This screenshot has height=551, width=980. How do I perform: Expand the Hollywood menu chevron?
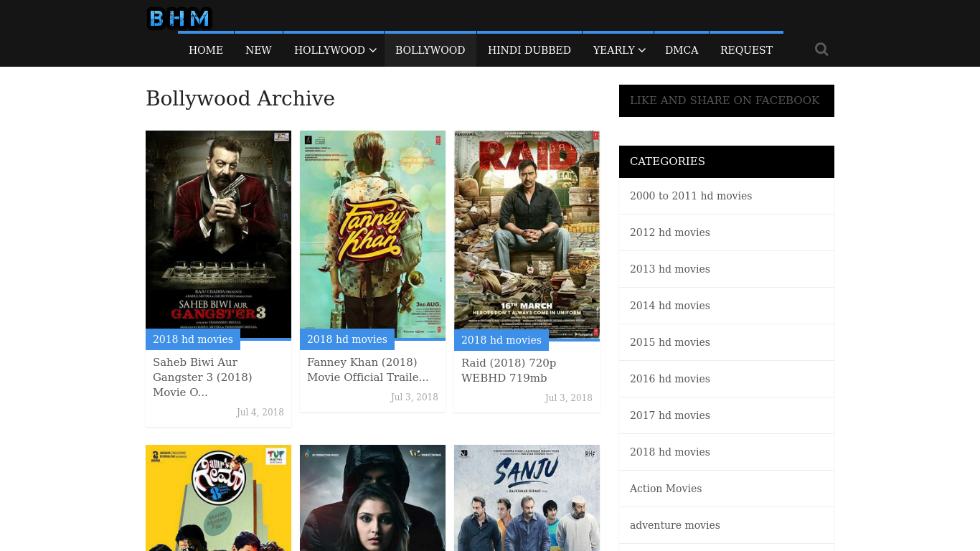click(x=373, y=50)
